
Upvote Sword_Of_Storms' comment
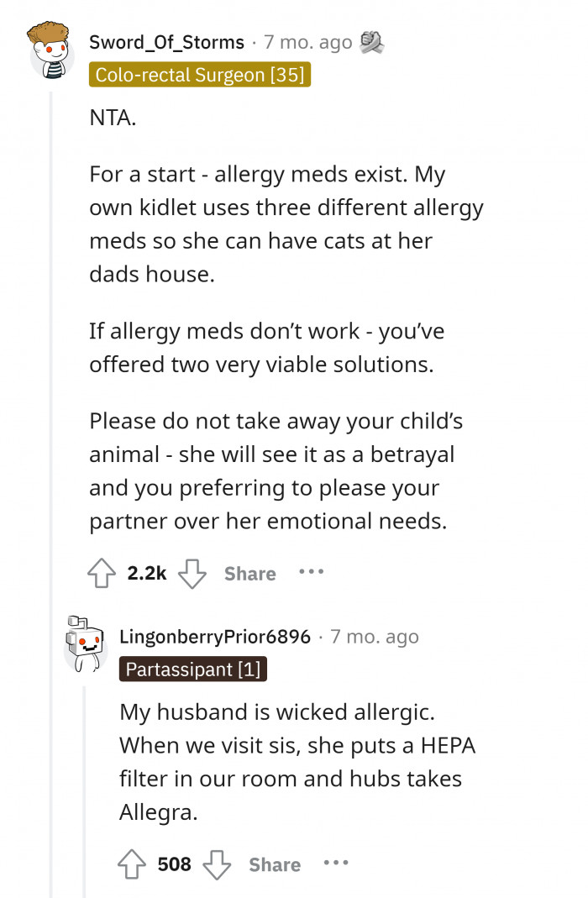pyautogui.click(x=102, y=573)
